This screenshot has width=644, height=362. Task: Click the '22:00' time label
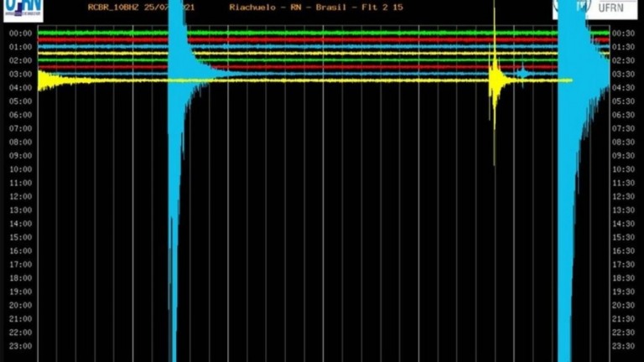tap(20, 333)
